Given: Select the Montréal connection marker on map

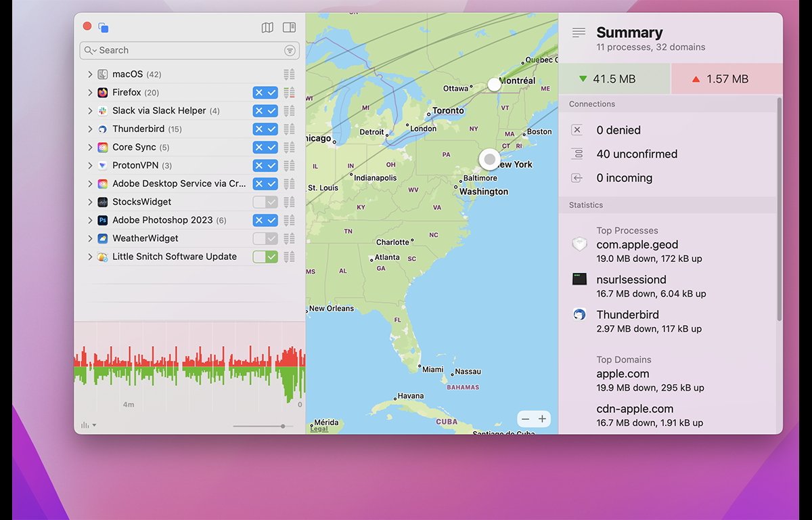Looking at the screenshot, I should pyautogui.click(x=495, y=85).
